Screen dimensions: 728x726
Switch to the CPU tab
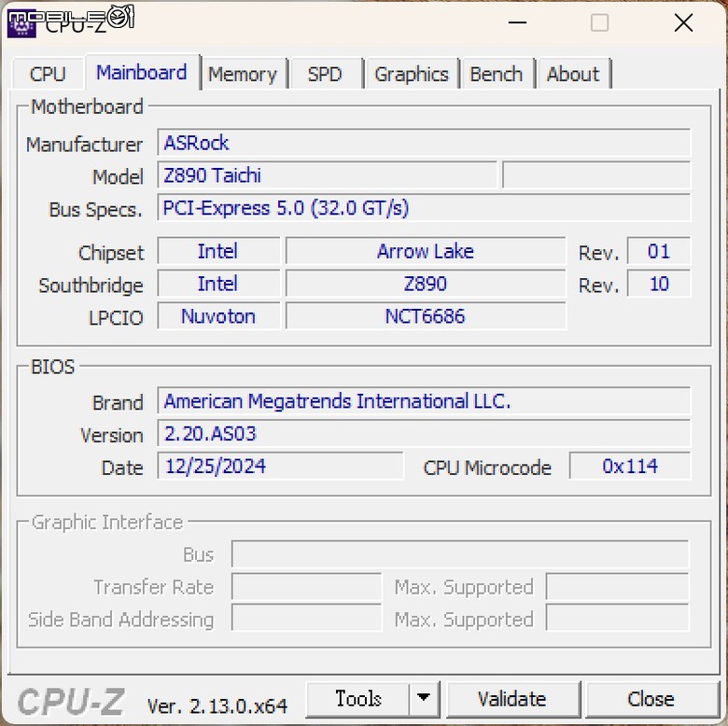[x=48, y=74]
